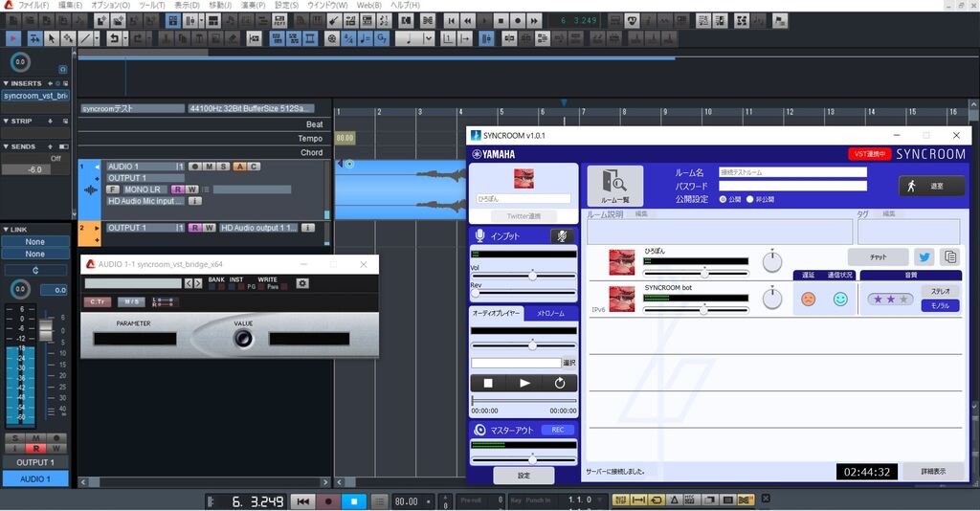Click the record button in bottom transport

coord(328,501)
